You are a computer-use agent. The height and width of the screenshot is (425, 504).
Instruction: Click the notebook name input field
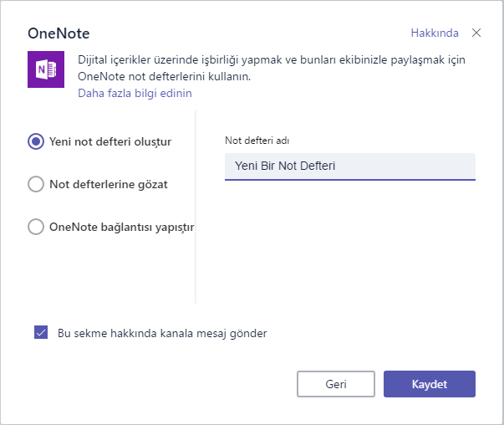coord(349,166)
